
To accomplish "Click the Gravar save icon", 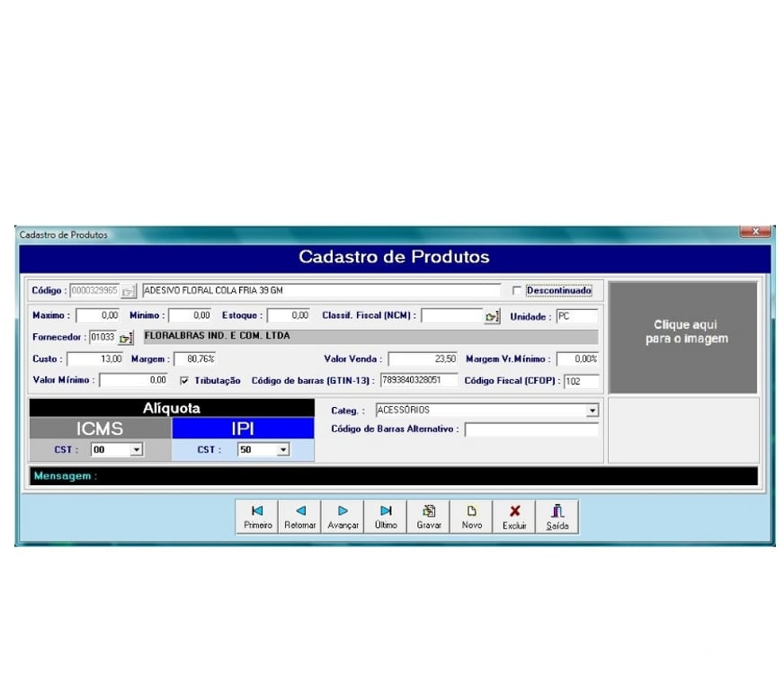I will tap(428, 512).
